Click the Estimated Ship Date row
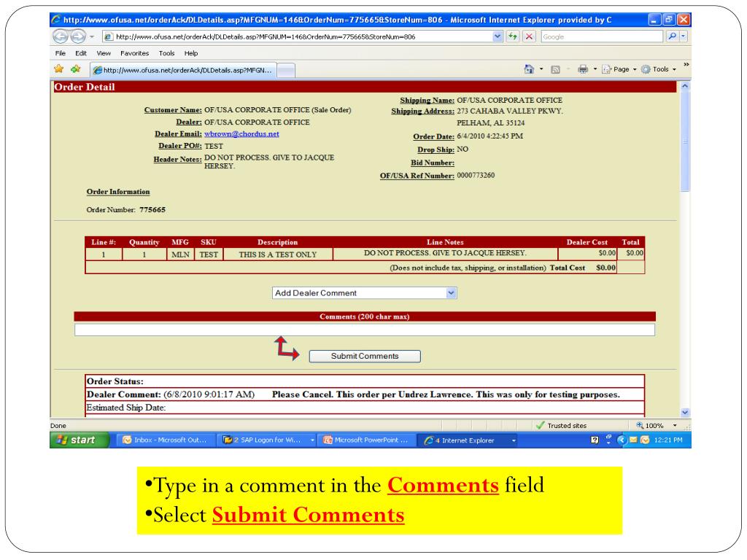The image size is (747, 560). tap(365, 408)
